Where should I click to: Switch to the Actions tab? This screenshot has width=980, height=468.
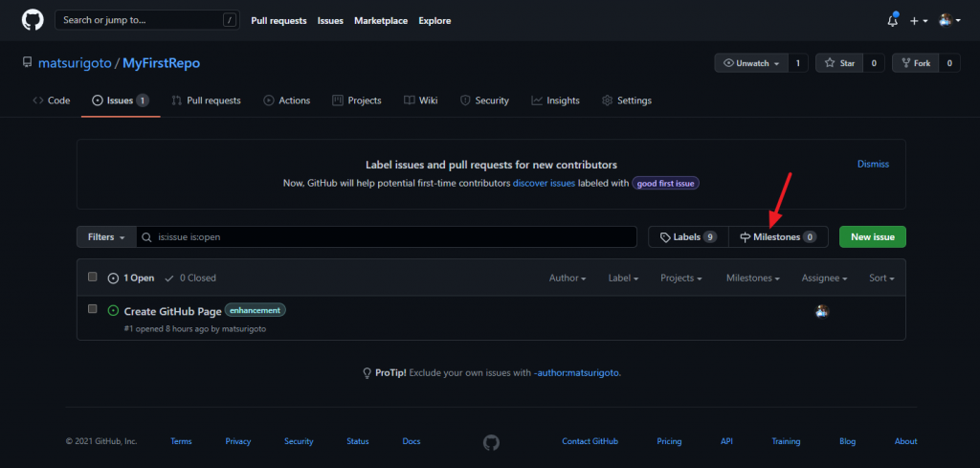click(x=287, y=100)
